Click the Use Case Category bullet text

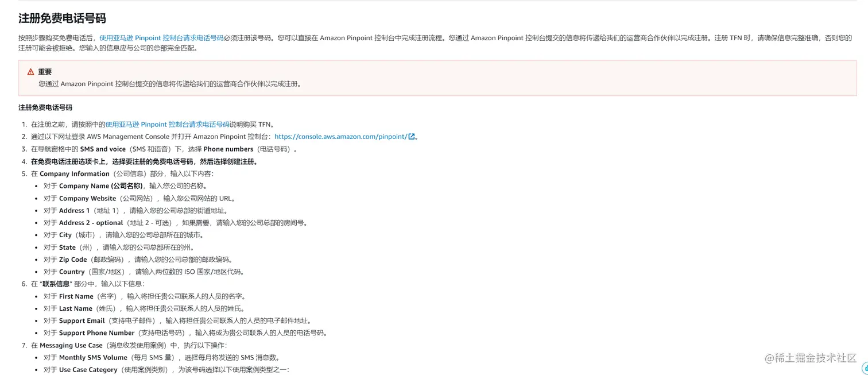[x=166, y=369]
